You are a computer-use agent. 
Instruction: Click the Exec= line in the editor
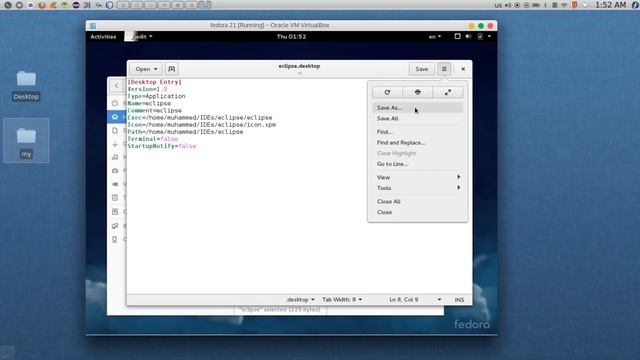(x=200, y=118)
